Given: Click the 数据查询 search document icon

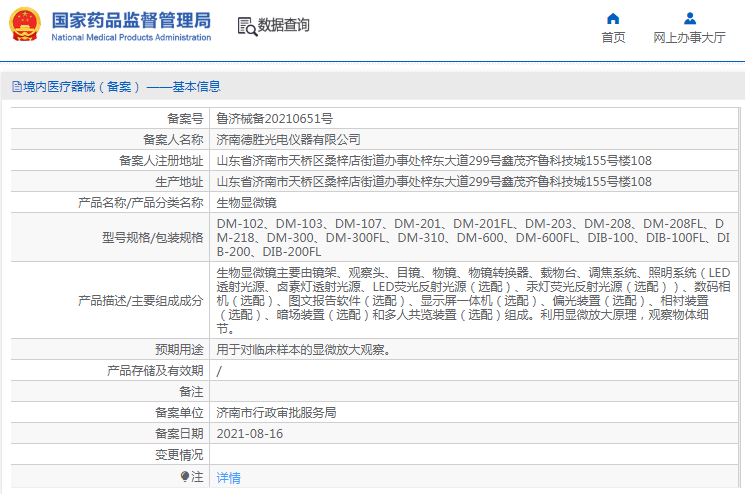Looking at the screenshot, I should coord(246,26).
